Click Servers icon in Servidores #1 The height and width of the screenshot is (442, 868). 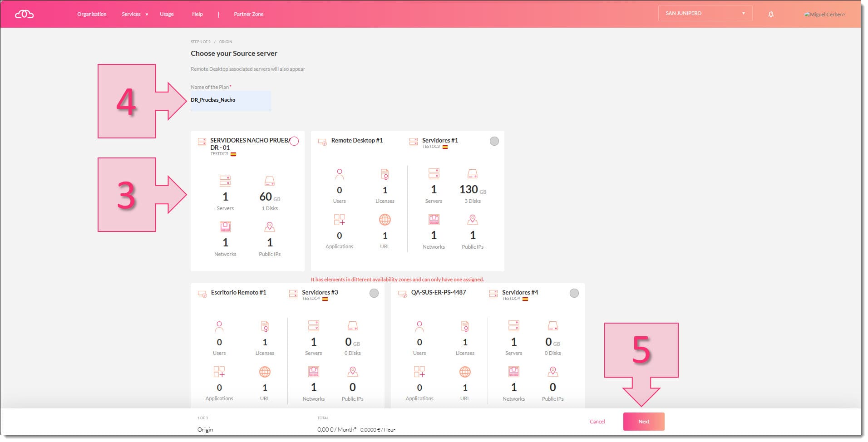point(434,174)
